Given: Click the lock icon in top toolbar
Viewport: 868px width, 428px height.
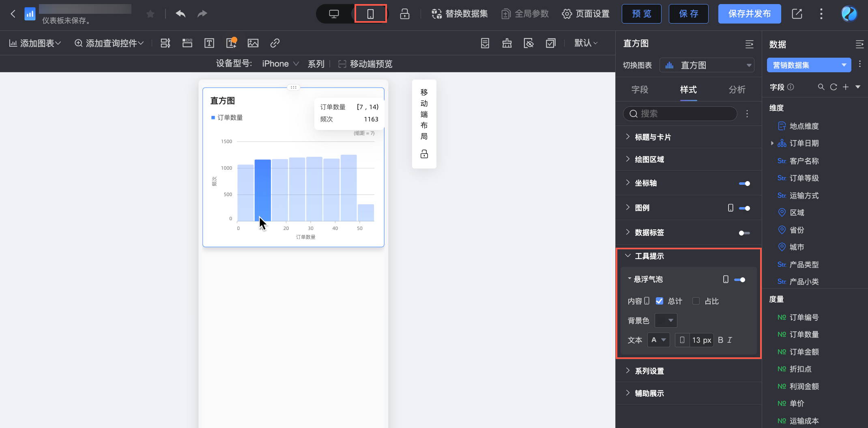Looking at the screenshot, I should point(405,14).
